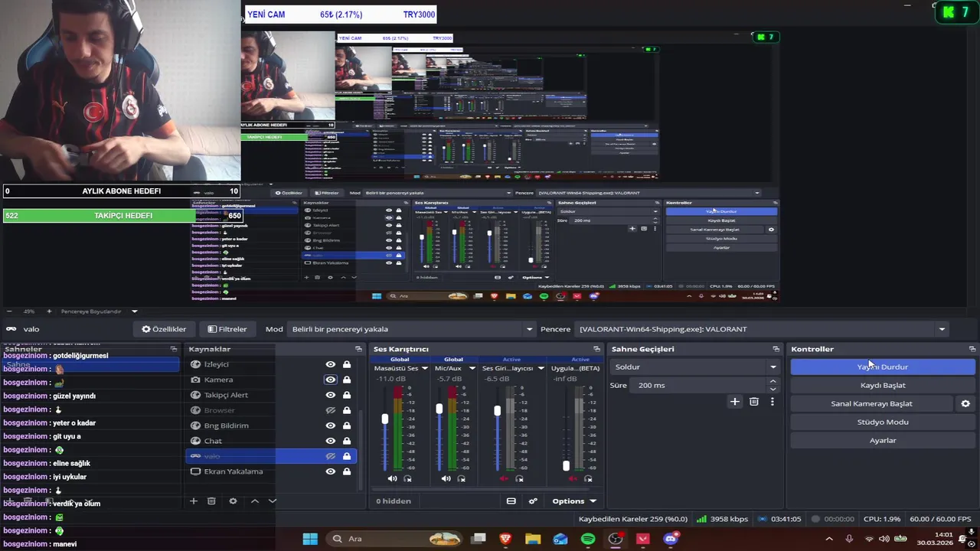980x551 pixels.
Task: Select the Ekran Yakalama source row
Action: coord(272,471)
